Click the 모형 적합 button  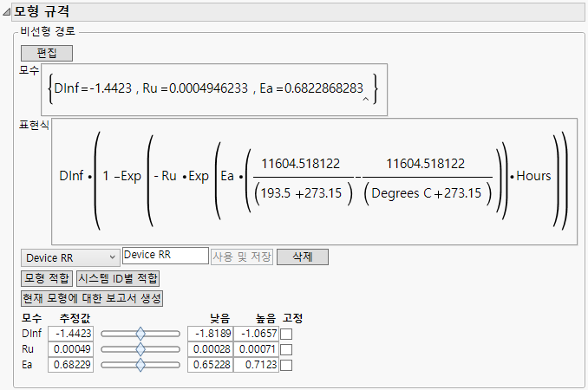point(47,278)
